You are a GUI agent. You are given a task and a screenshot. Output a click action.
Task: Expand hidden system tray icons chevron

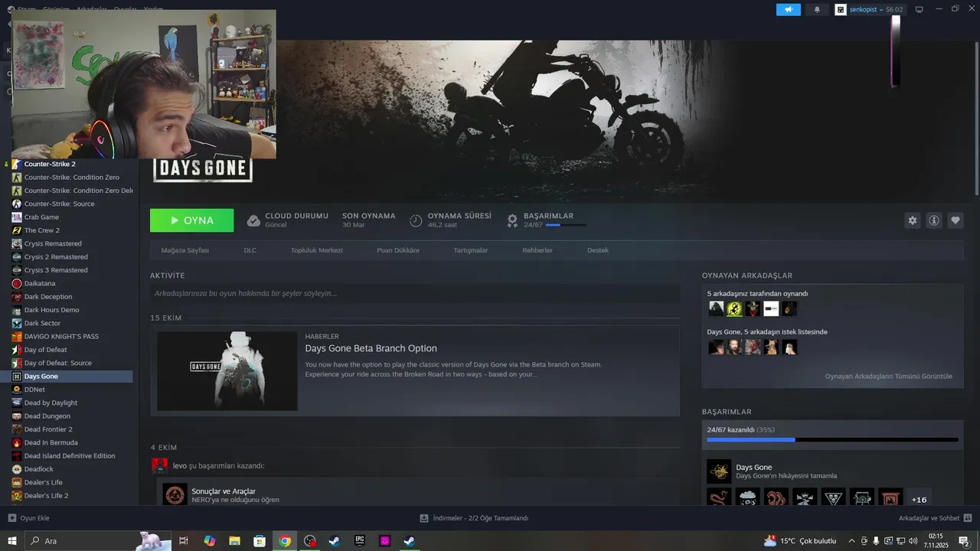851,541
